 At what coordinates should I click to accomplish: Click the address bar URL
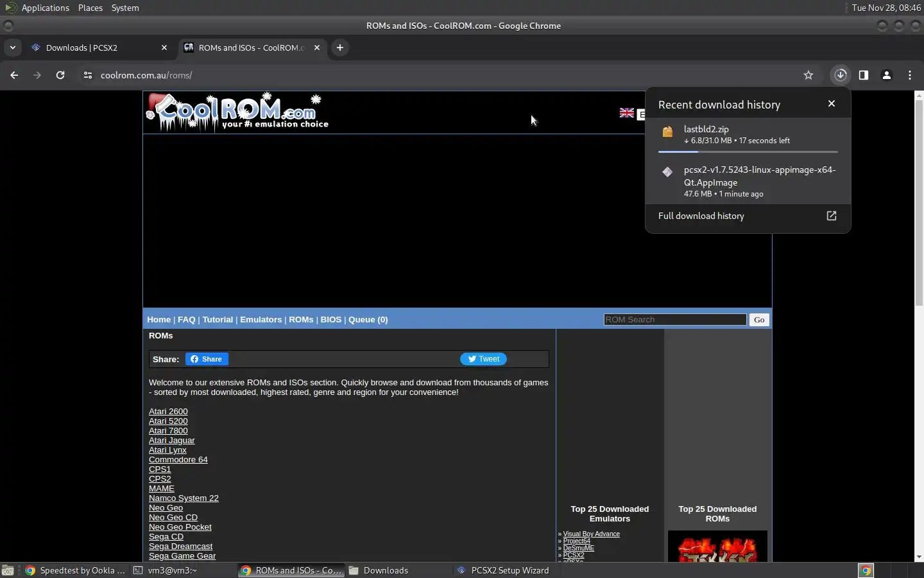(146, 75)
